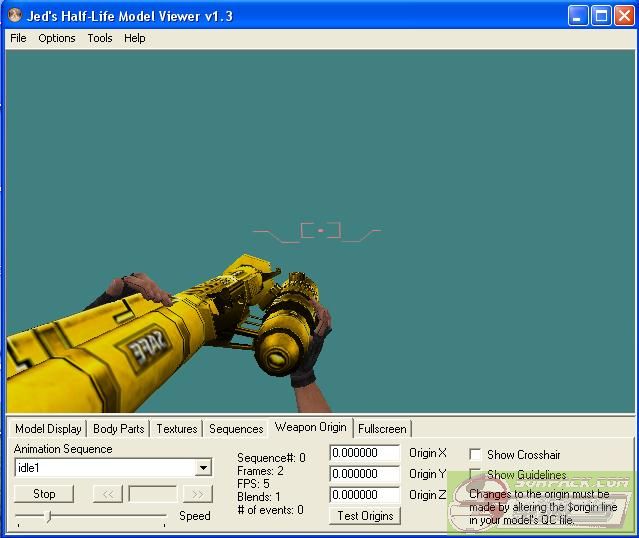
Task: Open the Tools menu
Action: point(100,38)
